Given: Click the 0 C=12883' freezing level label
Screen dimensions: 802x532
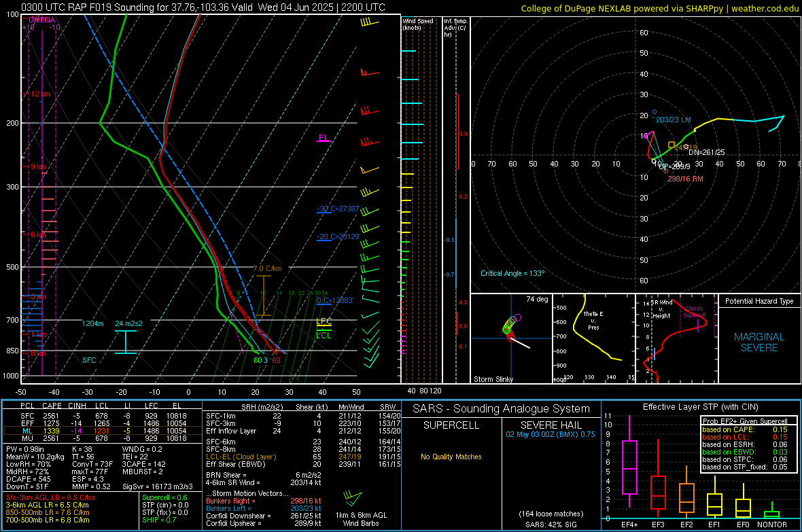Looking at the screenshot, I should (335, 300).
